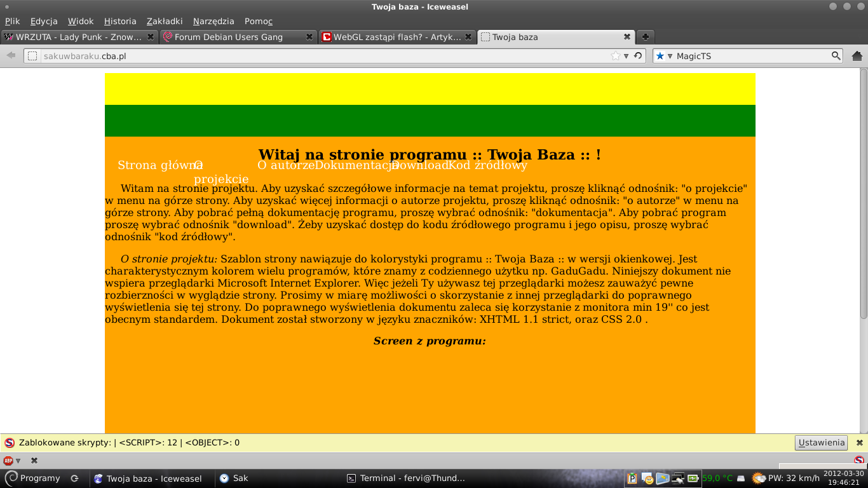
Task: Switch to Terminal window in the taskbar
Action: pyautogui.click(x=407, y=478)
